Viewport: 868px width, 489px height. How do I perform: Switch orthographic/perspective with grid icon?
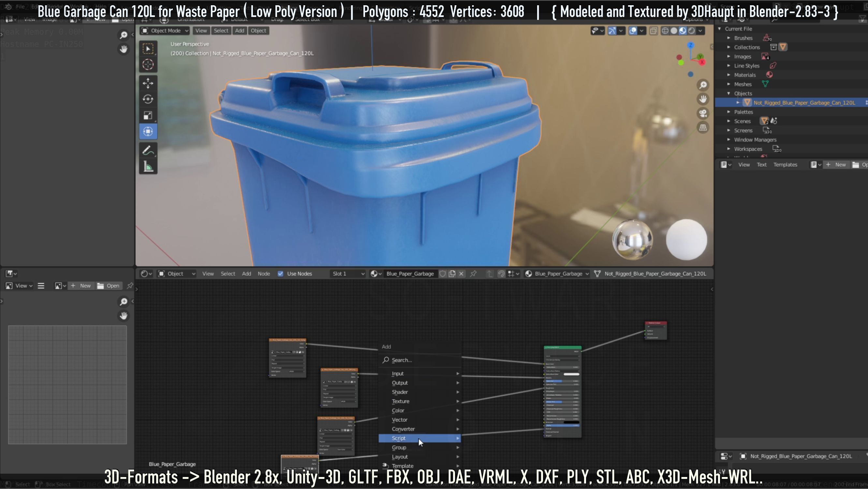click(703, 128)
